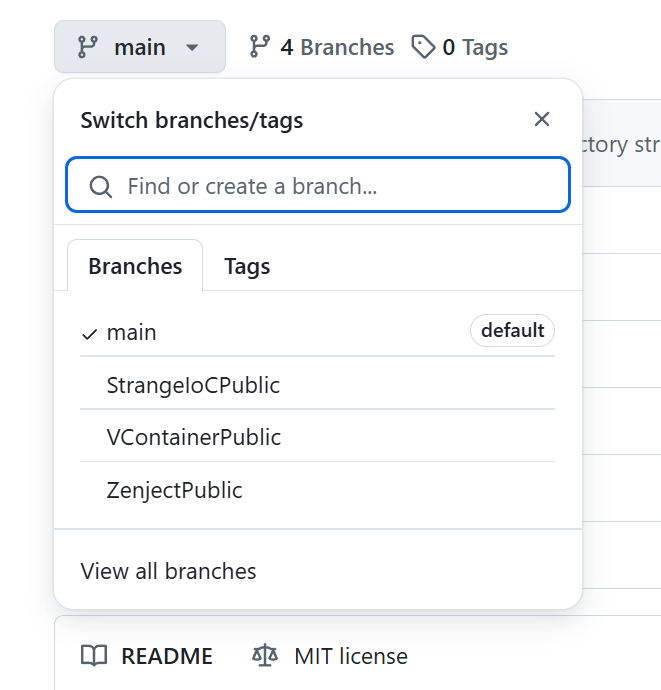
Task: Open the README tab
Action: [x=147, y=656]
